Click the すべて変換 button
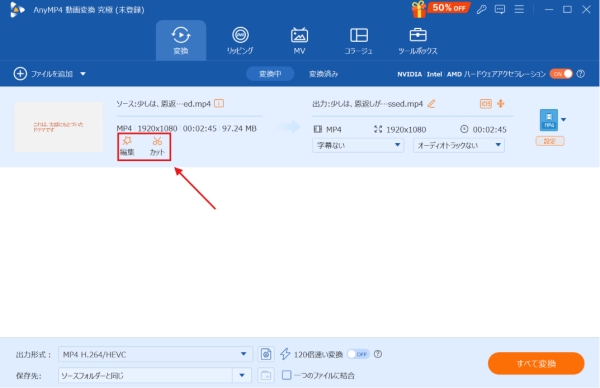Image resolution: width=600 pixels, height=388 pixels. click(x=536, y=364)
